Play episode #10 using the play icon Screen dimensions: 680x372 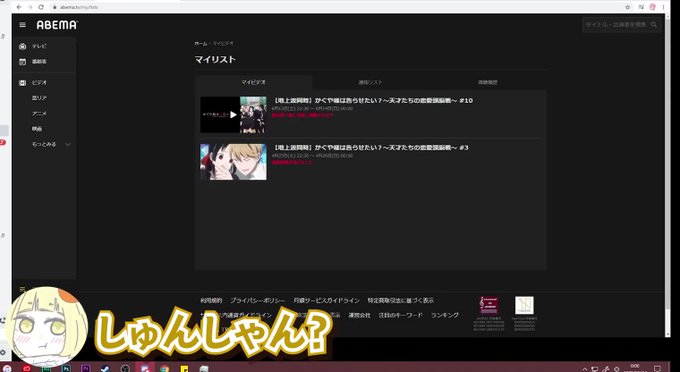tap(233, 114)
